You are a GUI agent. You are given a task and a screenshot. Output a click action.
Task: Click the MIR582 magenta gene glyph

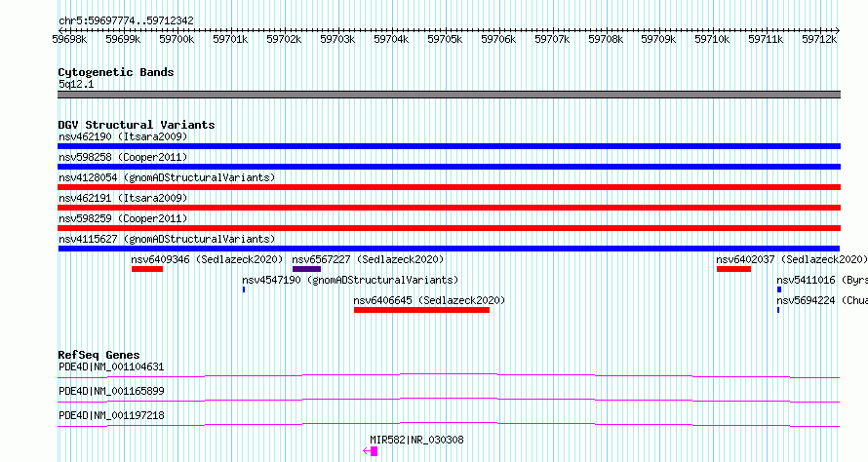371,451
